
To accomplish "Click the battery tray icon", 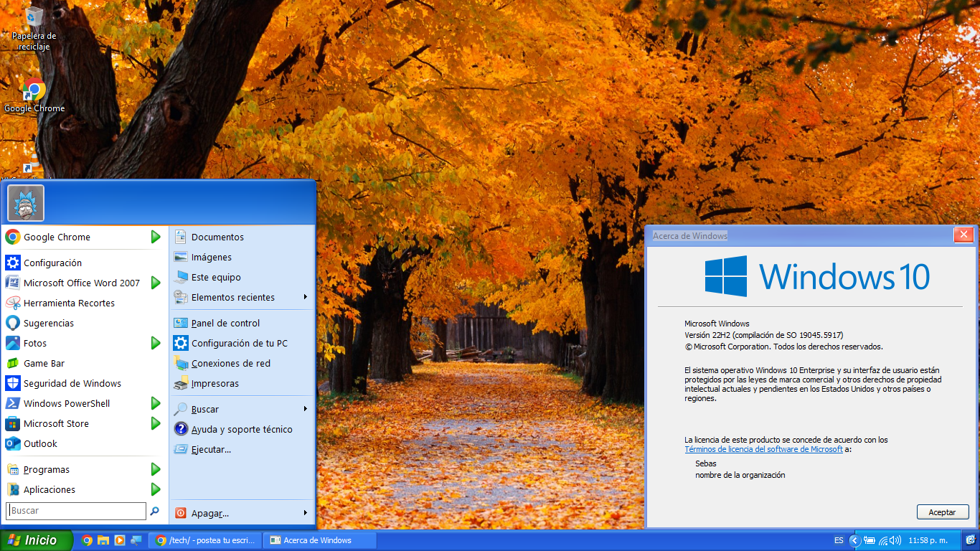I will pos(870,540).
